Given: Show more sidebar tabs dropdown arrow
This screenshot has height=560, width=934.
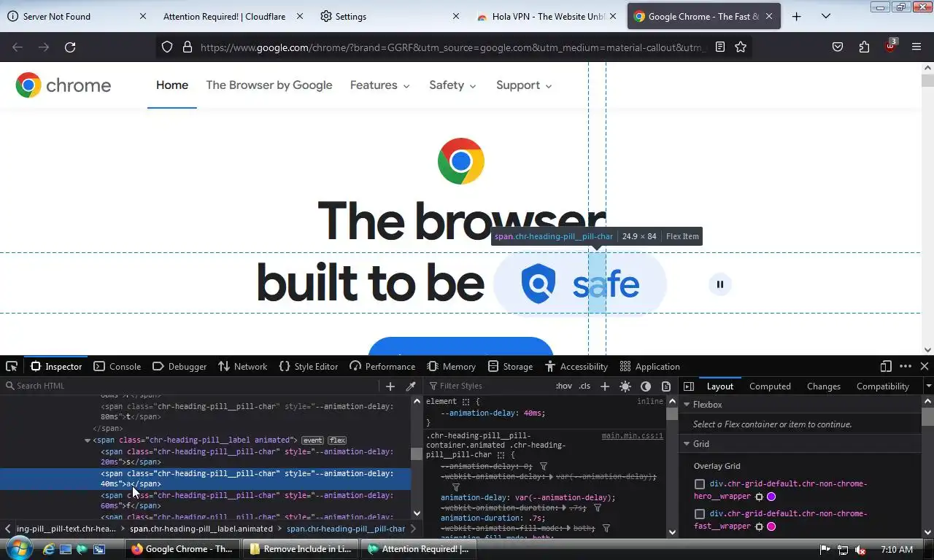Looking at the screenshot, I should coord(928,386).
